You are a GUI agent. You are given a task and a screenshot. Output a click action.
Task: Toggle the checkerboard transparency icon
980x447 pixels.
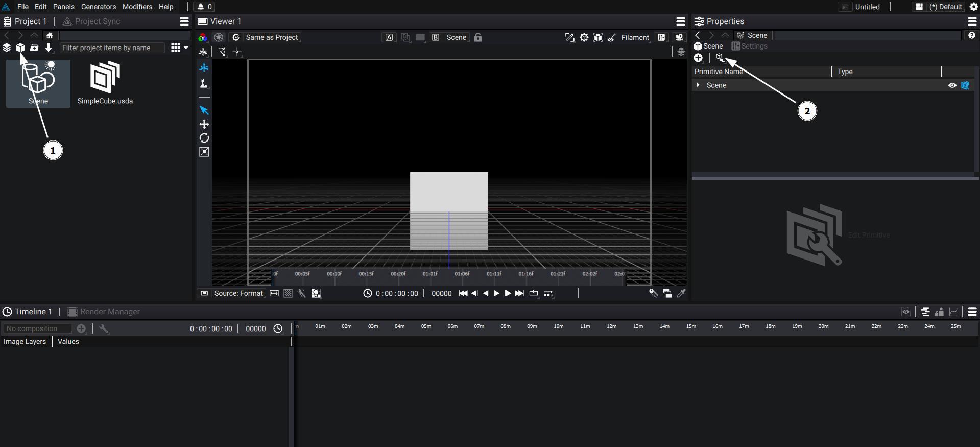click(x=288, y=293)
